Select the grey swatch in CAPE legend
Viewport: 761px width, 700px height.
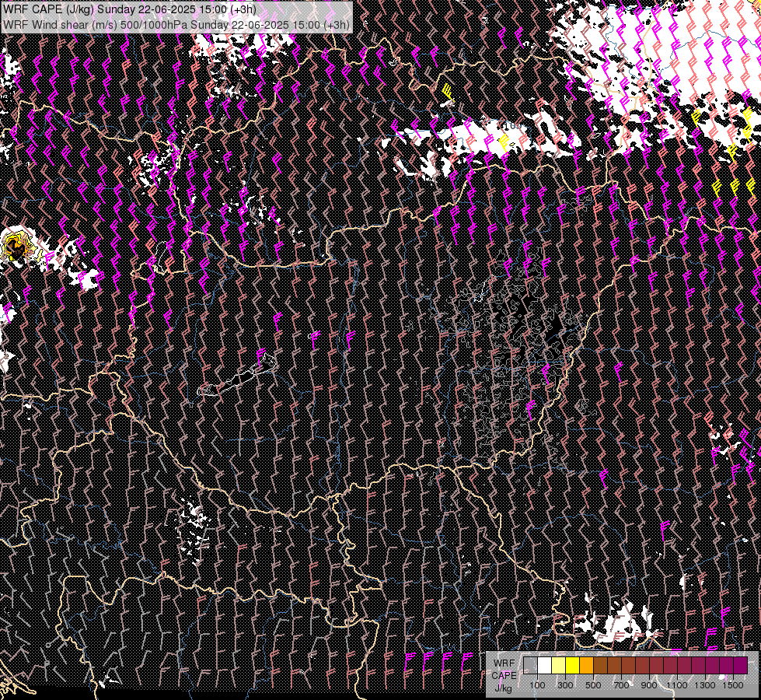pos(530,666)
